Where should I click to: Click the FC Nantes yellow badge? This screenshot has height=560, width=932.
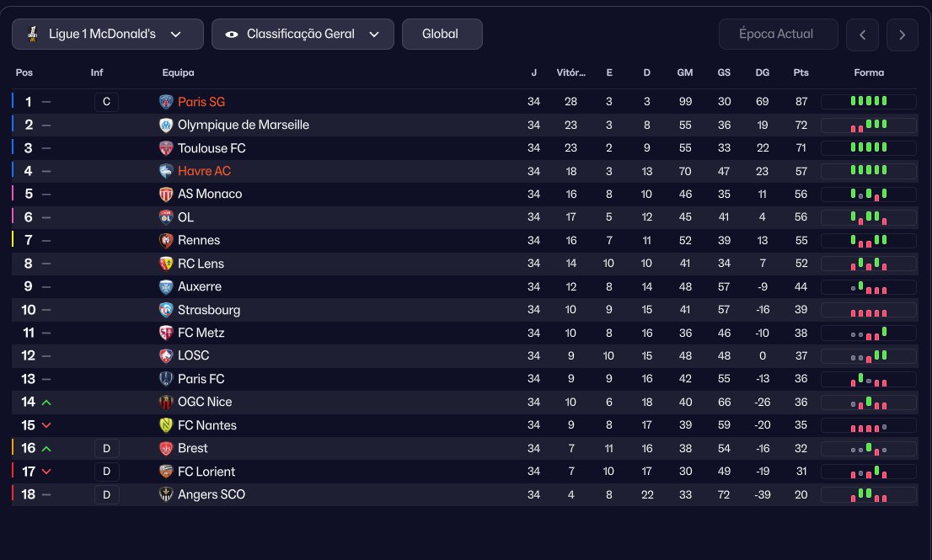(x=166, y=425)
